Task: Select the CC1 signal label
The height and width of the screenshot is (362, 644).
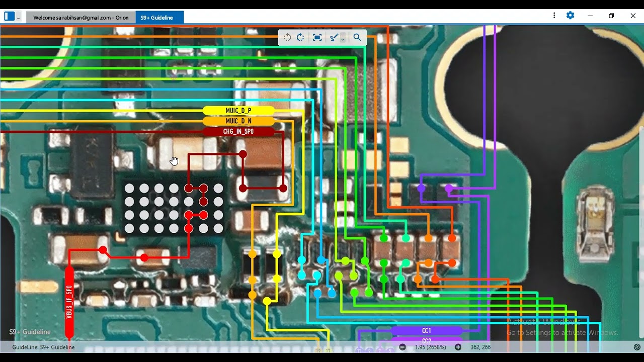Action: click(426, 331)
